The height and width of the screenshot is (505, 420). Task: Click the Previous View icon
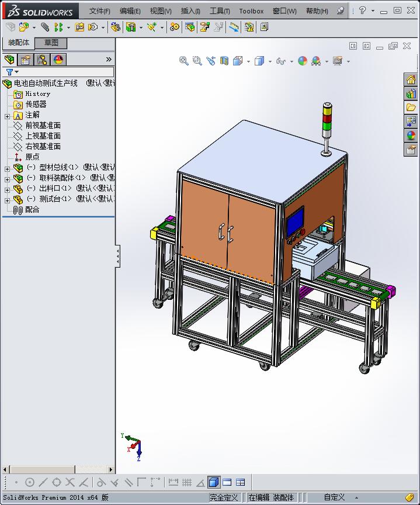pos(211,61)
